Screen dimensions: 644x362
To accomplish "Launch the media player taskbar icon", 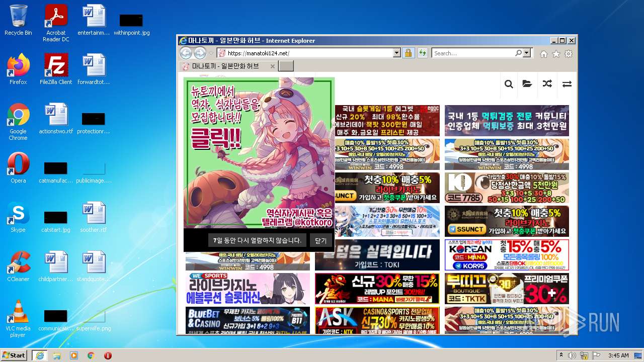I will tap(74, 355).
